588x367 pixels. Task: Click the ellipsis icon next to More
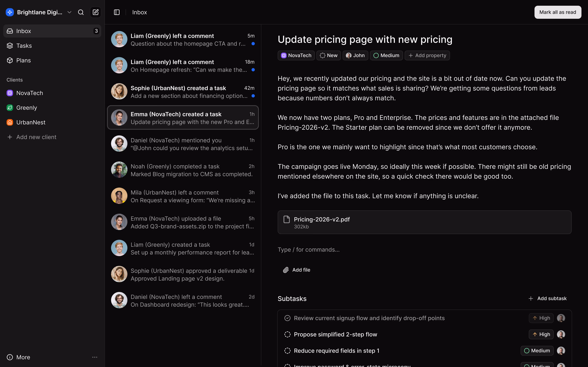tap(95, 357)
